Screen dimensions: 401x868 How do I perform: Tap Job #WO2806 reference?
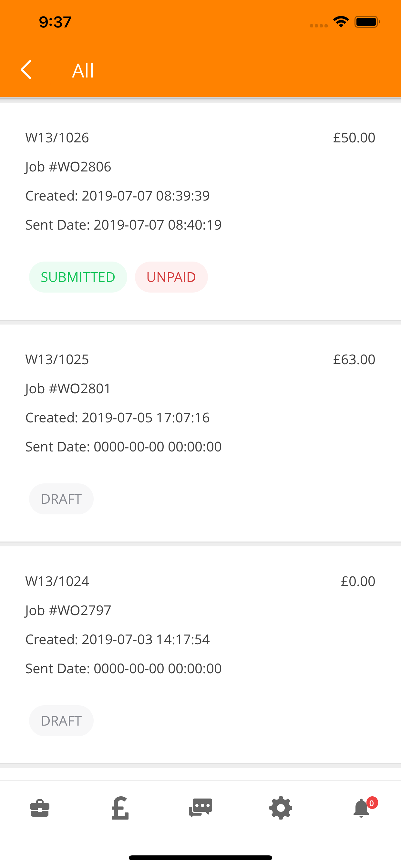coord(68,167)
